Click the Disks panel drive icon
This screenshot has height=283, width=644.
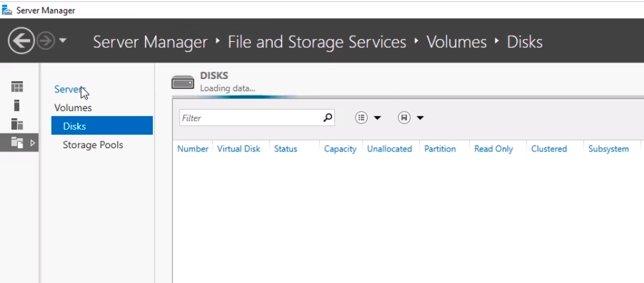[x=183, y=82]
